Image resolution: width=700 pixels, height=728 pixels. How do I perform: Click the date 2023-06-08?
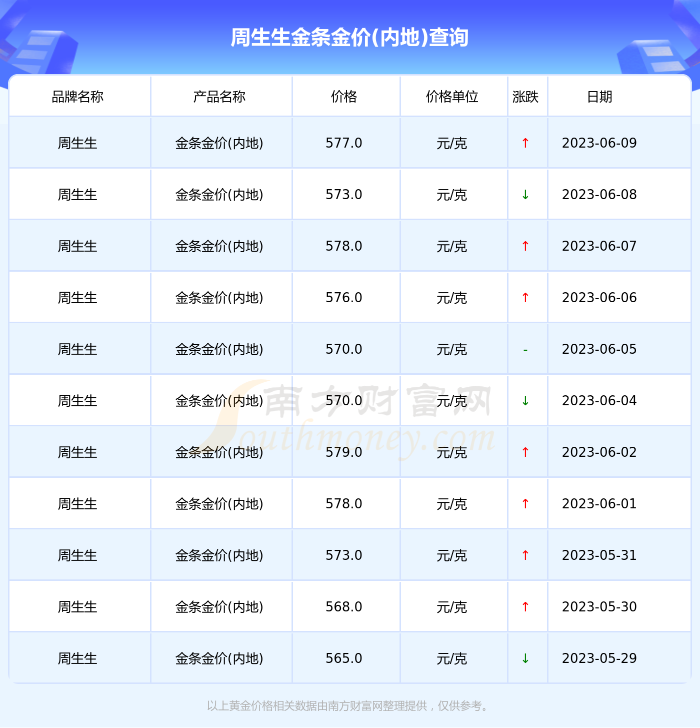coord(599,195)
